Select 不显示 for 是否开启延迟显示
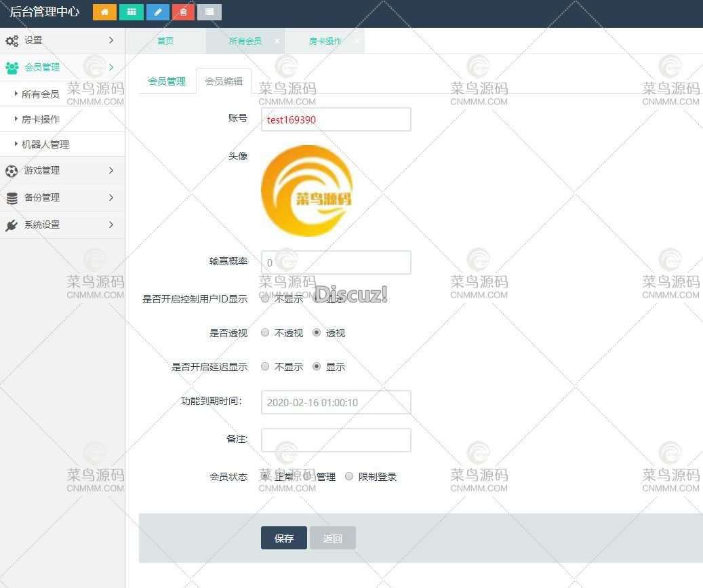This screenshot has height=588, width=703. [x=265, y=367]
